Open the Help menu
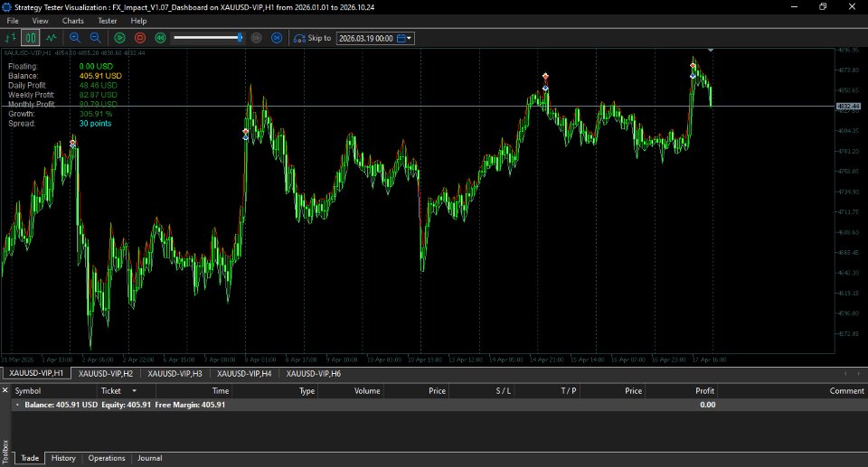 pos(138,21)
